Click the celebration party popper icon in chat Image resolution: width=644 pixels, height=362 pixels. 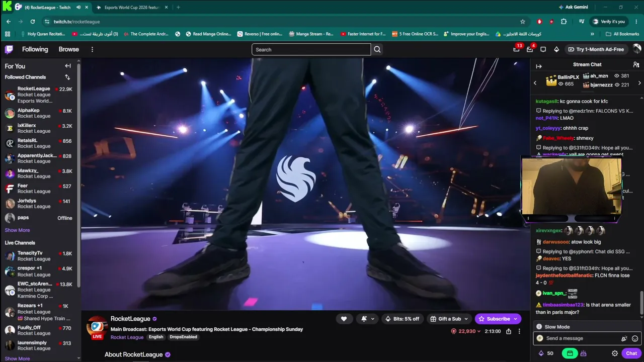point(624,338)
